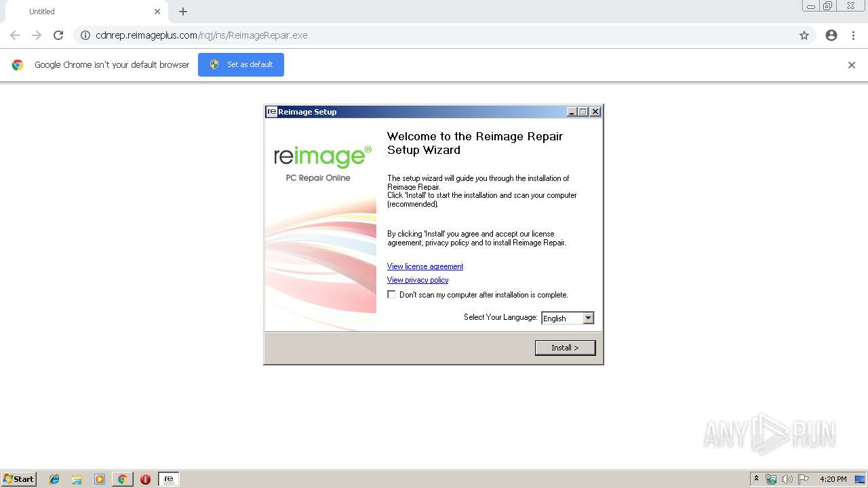Switch to Reimage taskbar item
This screenshot has height=488, width=868.
coord(168,479)
